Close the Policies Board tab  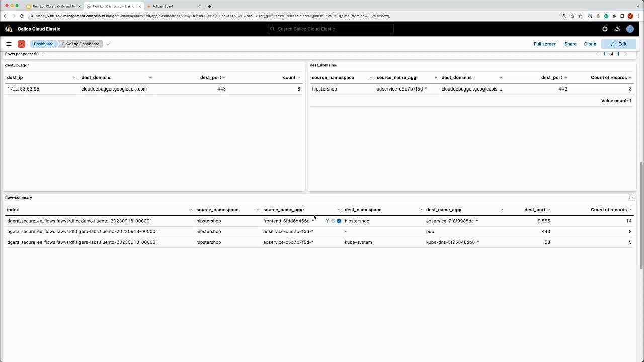pyautogui.click(x=199, y=6)
